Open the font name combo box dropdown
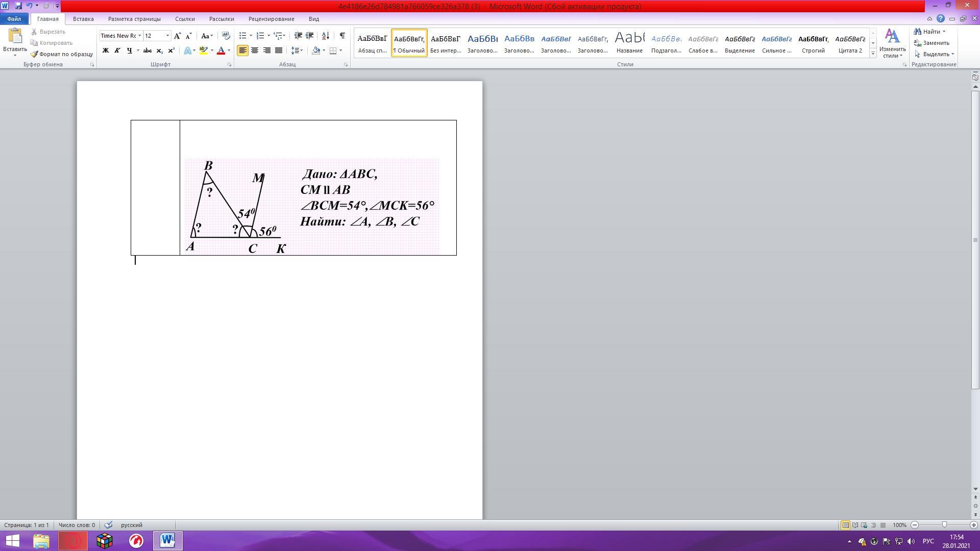Viewport: 980px width, 551px height. tap(139, 36)
